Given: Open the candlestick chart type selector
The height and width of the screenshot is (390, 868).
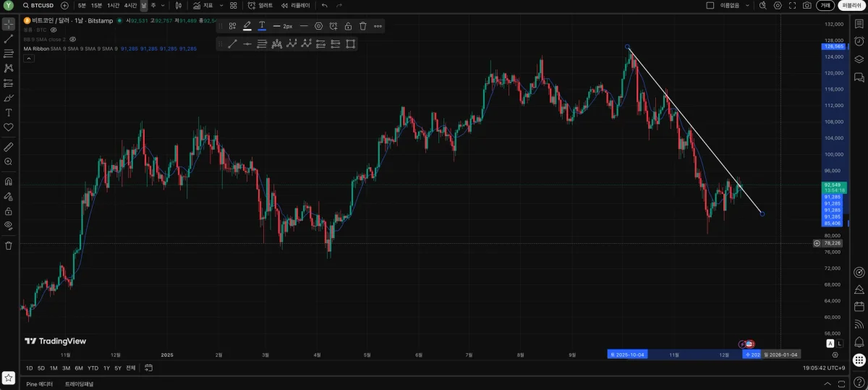Looking at the screenshot, I should click(x=179, y=5).
